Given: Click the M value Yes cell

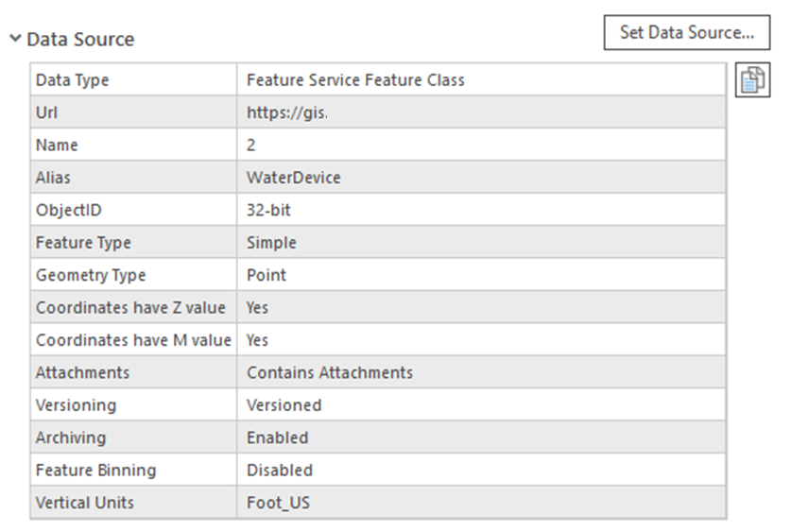Looking at the screenshot, I should coord(257,339).
